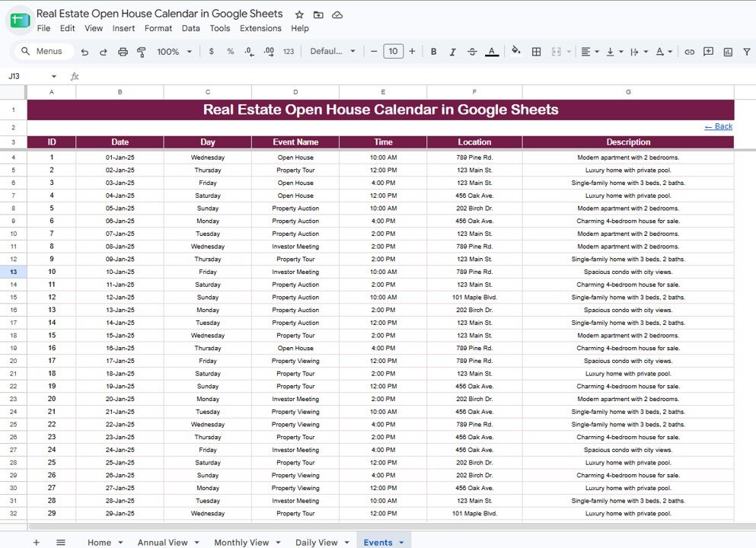The width and height of the screenshot is (756, 548).
Task: Click the font size field showing 10
Action: [x=393, y=51]
